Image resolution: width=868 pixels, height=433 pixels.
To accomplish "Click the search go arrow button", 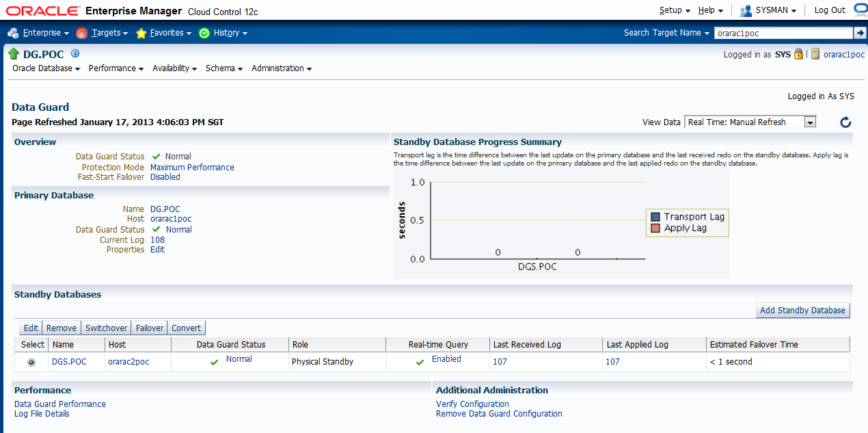I will (860, 33).
